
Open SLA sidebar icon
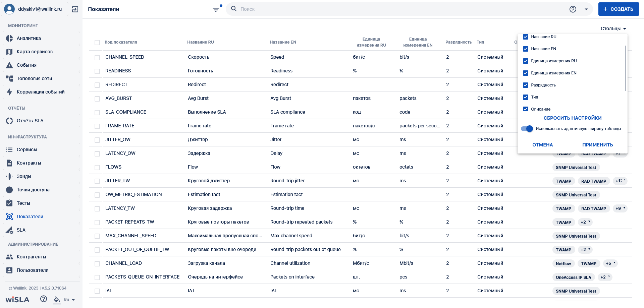coord(9,230)
